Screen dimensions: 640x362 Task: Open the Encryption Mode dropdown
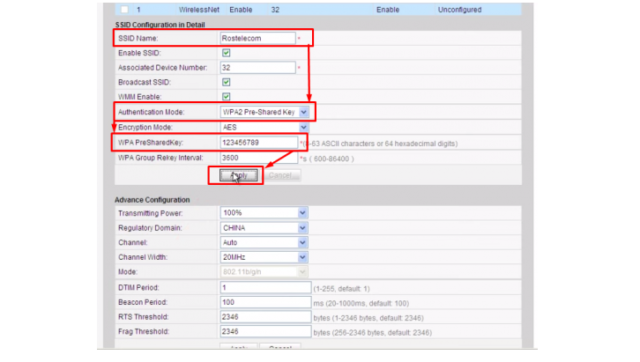point(264,127)
